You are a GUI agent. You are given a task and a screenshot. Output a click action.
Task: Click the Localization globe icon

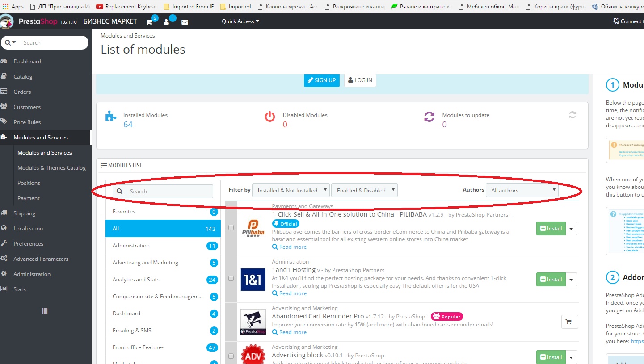(4, 228)
